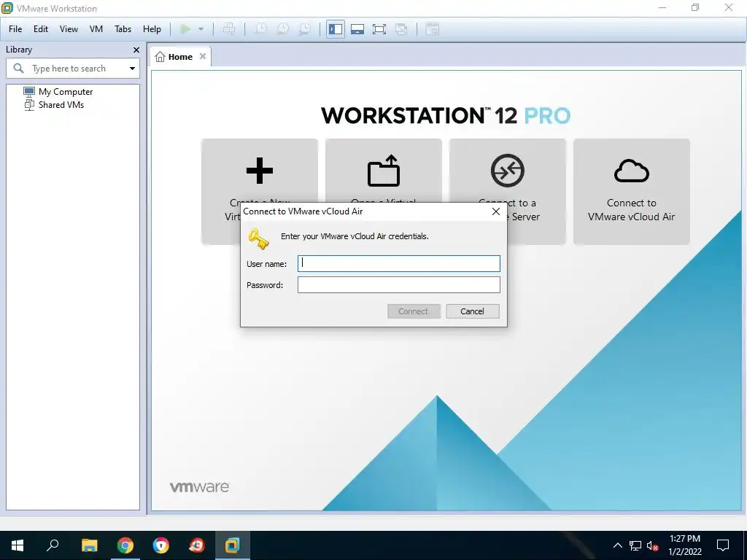The height and width of the screenshot is (560, 747).
Task: Click the Windows Start button
Action: point(18,545)
